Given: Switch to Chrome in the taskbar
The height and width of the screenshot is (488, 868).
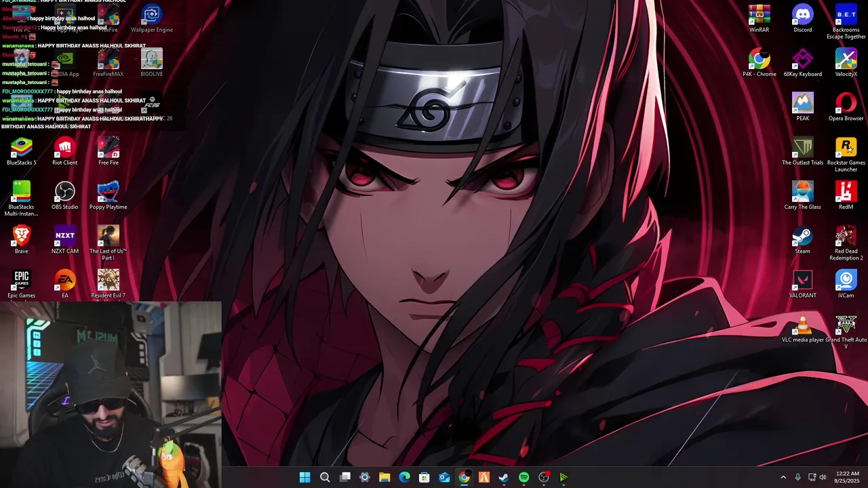Looking at the screenshot, I should tap(464, 477).
